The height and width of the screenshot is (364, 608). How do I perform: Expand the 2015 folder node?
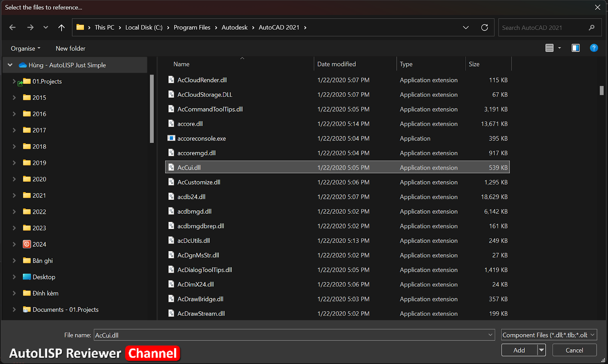click(14, 98)
